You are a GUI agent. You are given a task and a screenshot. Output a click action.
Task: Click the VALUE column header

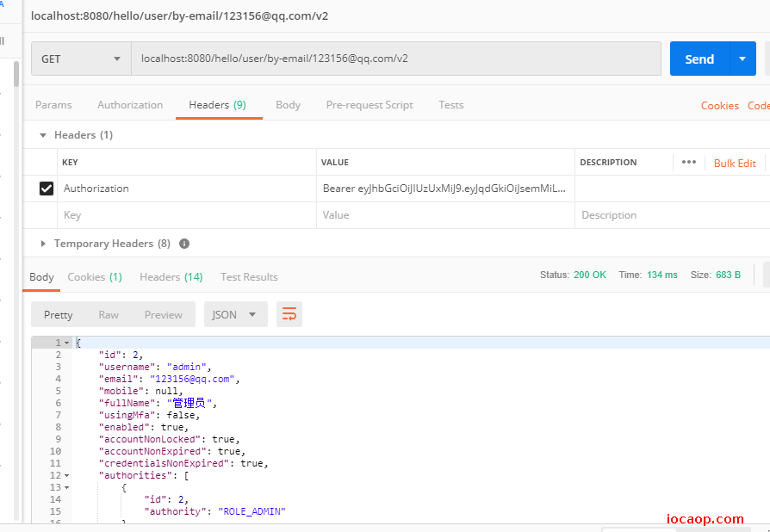point(335,163)
